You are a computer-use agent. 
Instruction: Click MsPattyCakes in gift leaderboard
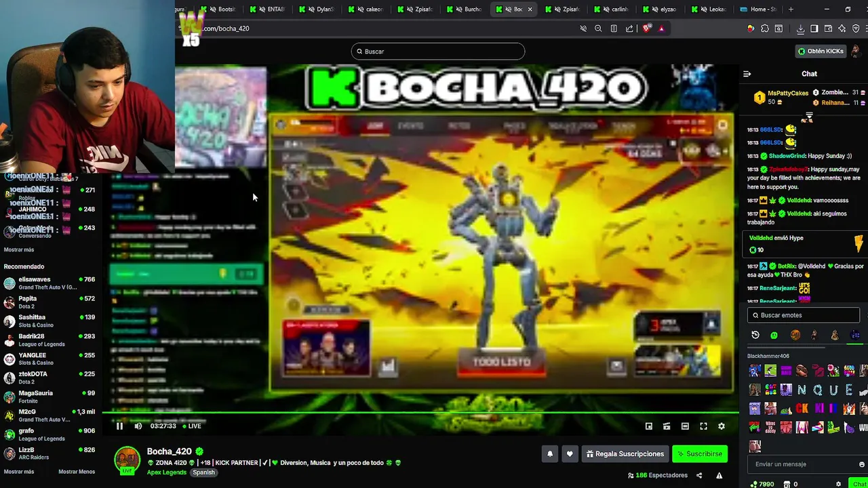[788, 93]
